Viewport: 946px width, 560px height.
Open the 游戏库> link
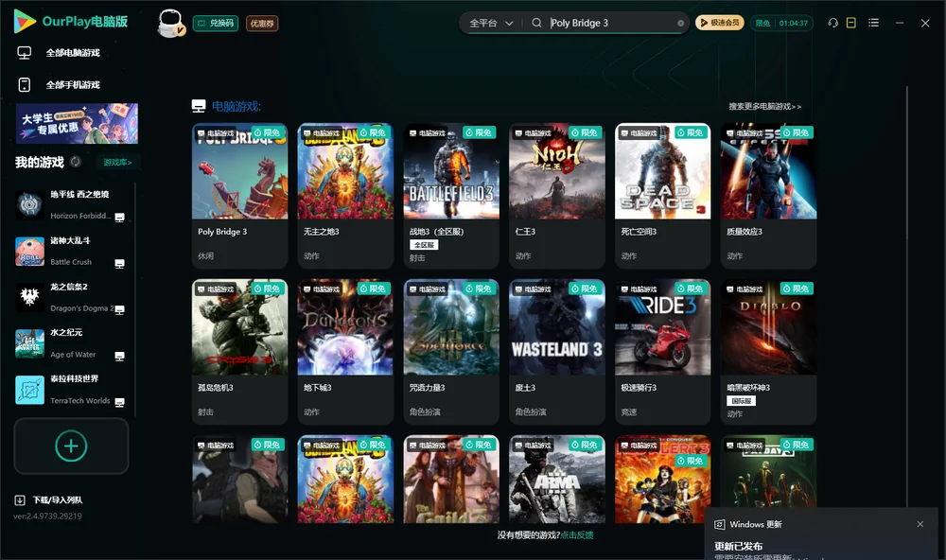click(117, 162)
